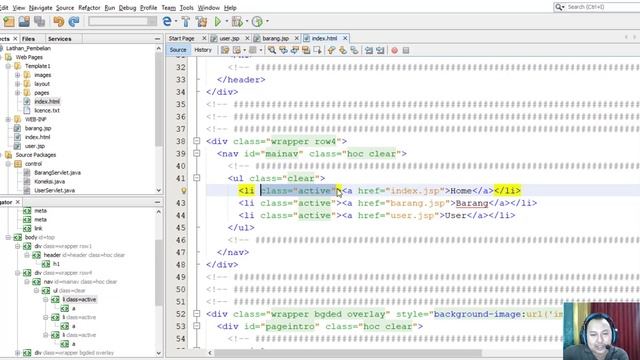This screenshot has width=640, height=360.
Task: Collapse the code fold at line 38
Action: (196, 141)
